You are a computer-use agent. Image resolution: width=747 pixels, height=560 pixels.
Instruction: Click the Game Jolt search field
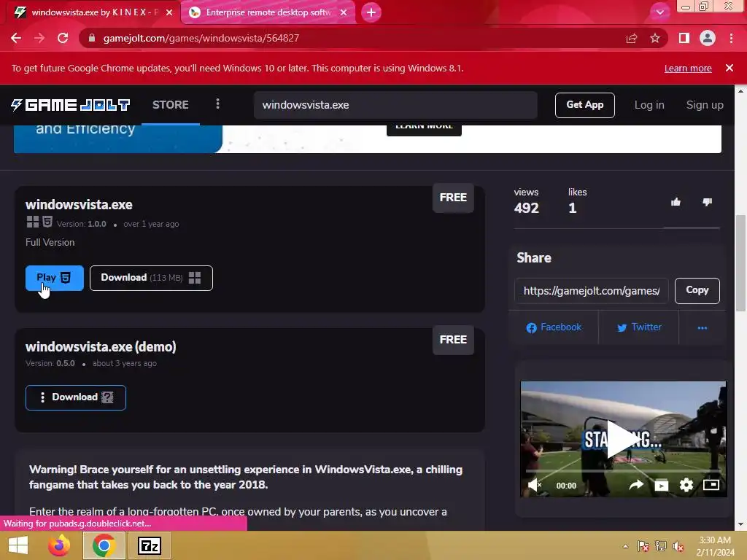click(x=395, y=105)
